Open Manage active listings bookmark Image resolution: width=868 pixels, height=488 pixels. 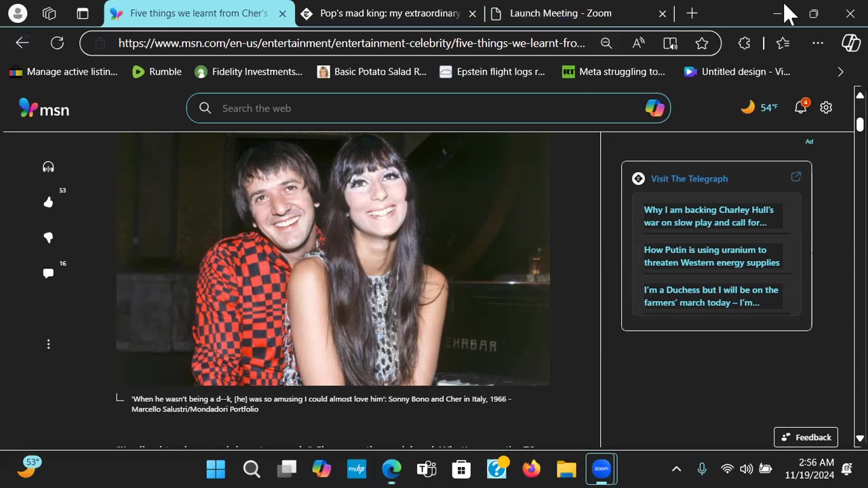point(63,71)
